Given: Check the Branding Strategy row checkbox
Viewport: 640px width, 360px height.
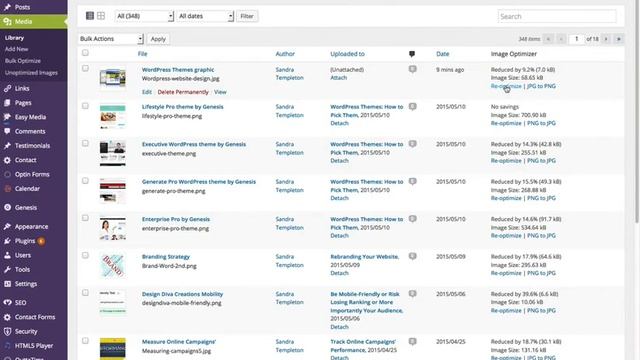Looking at the screenshot, I should coord(85,256).
